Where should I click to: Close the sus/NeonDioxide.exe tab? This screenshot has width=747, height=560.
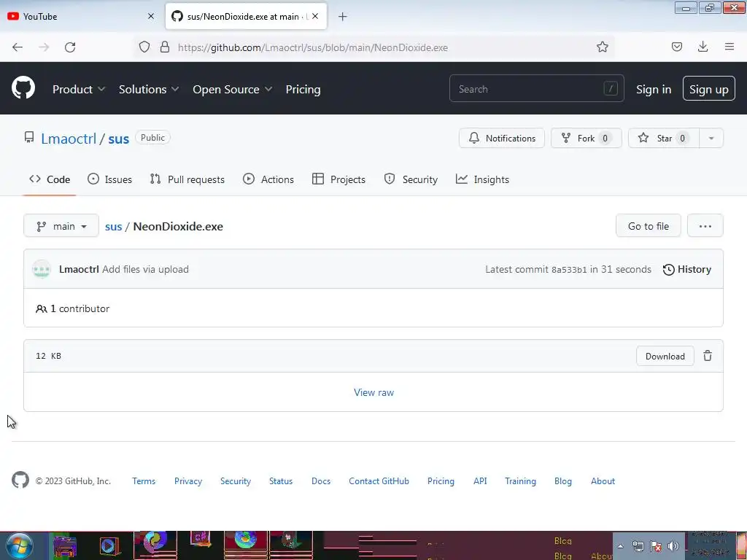pos(315,16)
